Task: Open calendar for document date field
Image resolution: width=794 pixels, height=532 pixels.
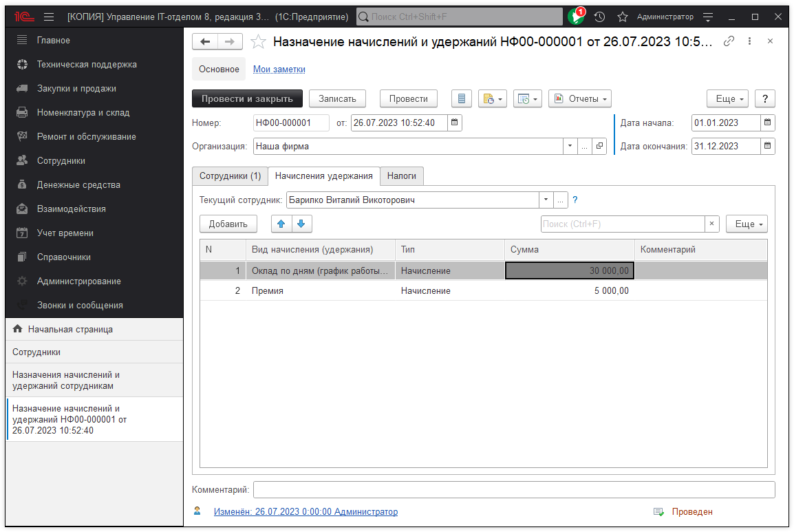Action: point(454,123)
